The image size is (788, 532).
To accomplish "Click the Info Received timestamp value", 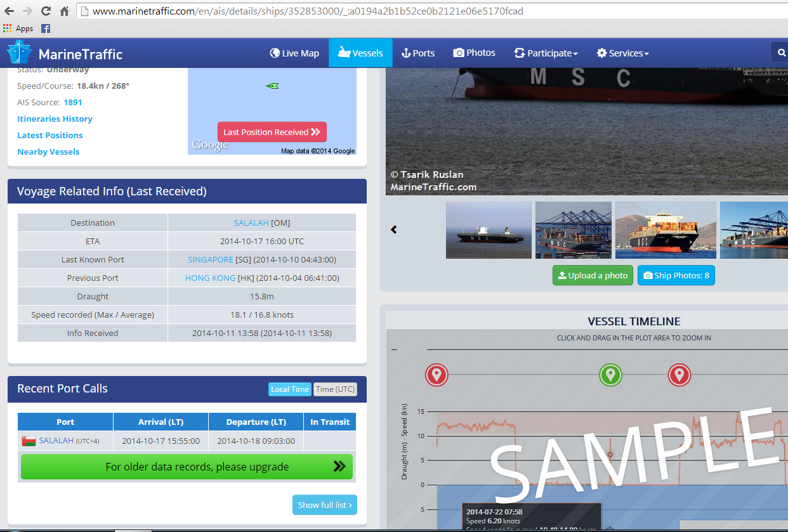I will click(x=262, y=333).
